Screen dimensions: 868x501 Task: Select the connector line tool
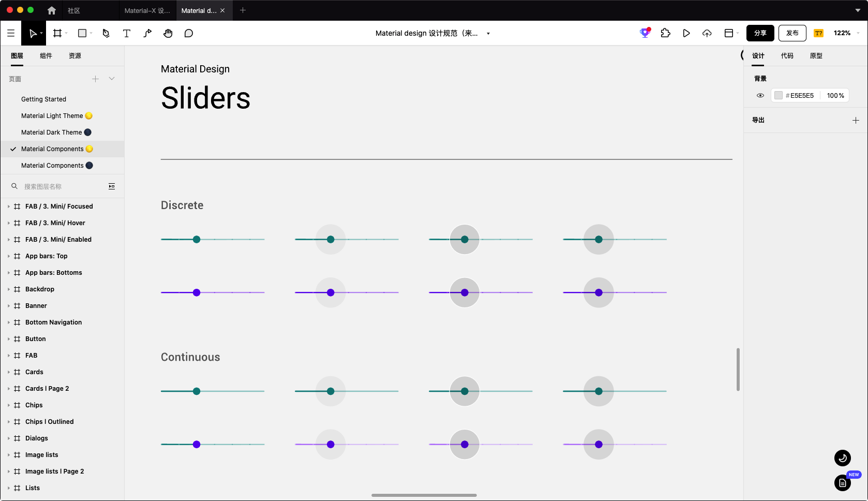[147, 33]
